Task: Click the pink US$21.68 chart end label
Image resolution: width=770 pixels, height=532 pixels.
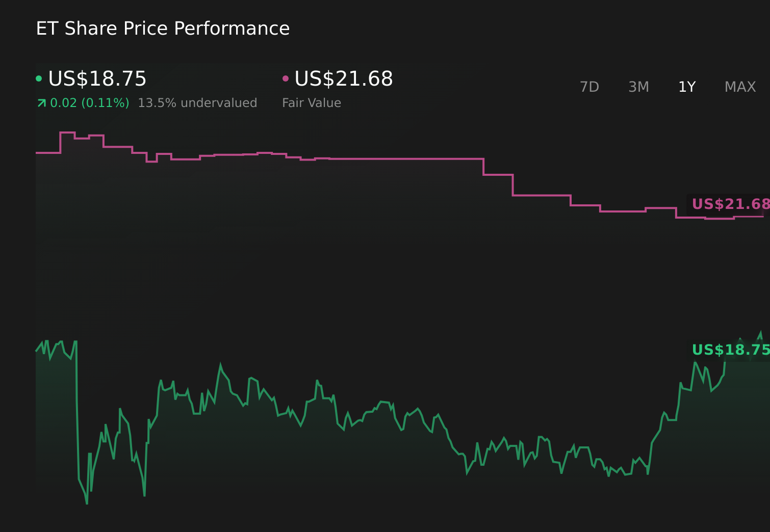Action: click(730, 204)
